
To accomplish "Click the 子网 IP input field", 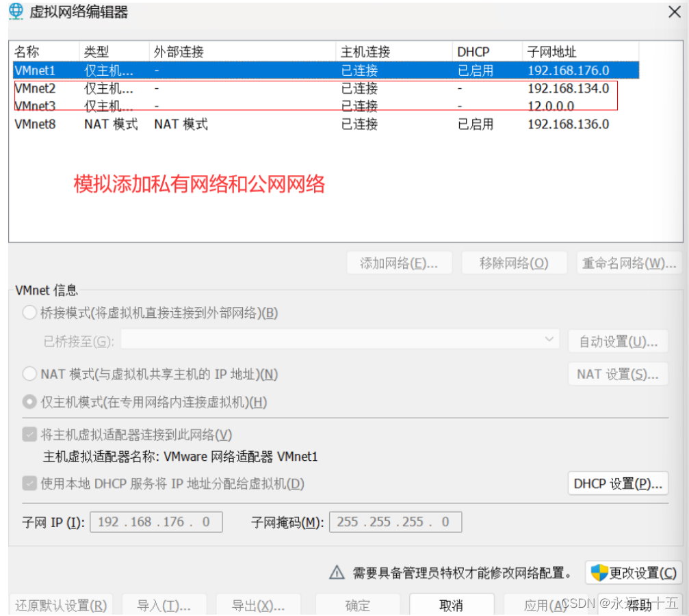I will (x=156, y=522).
